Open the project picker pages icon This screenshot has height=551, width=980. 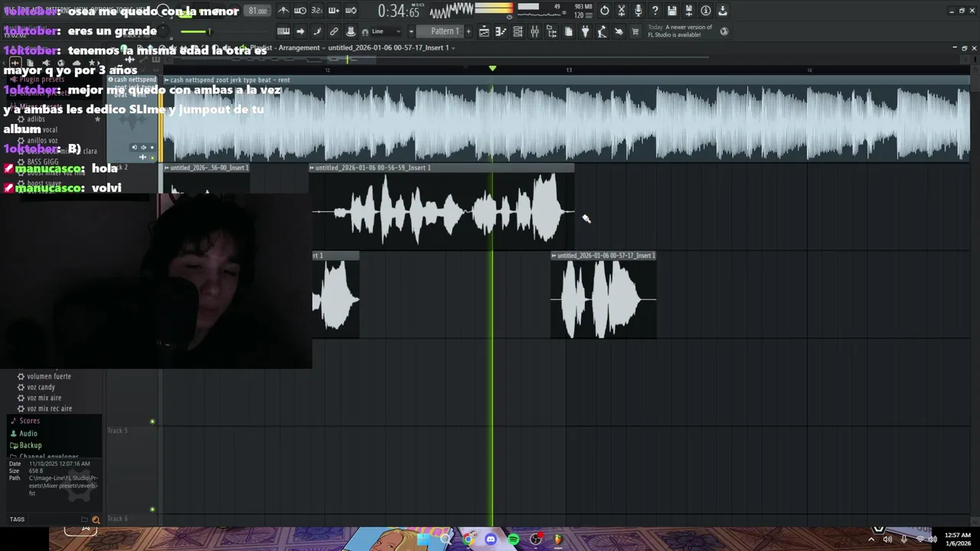click(568, 31)
